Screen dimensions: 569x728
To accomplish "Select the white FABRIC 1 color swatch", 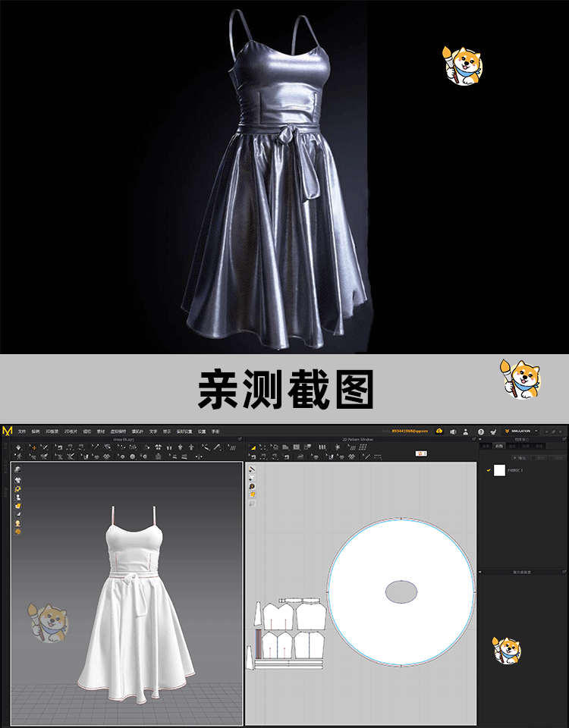I will pyautogui.click(x=499, y=470).
